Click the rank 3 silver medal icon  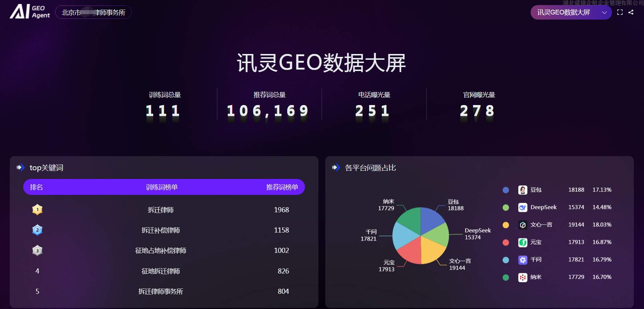point(37,250)
